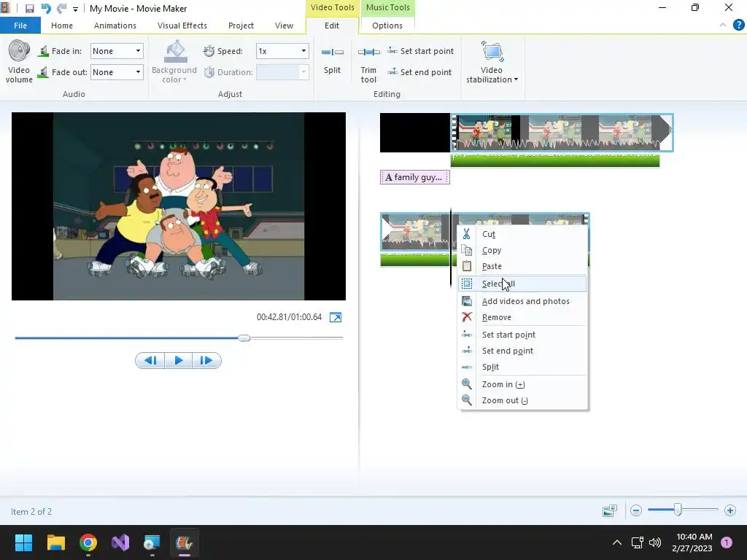Click the Undo arrow icon
This screenshot has height=560, width=747.
(x=46, y=9)
